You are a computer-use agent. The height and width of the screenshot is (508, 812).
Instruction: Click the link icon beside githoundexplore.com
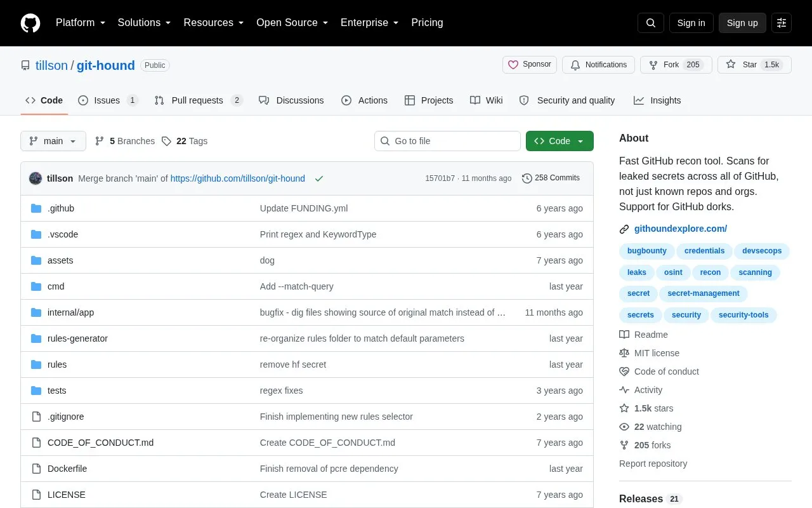[x=624, y=229]
